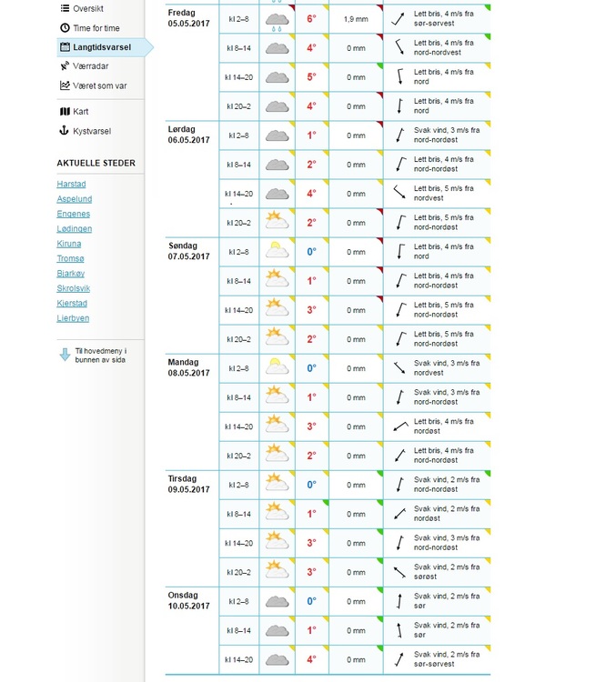Click the wind arrow for Tirsdag kl 20–2

(399, 572)
